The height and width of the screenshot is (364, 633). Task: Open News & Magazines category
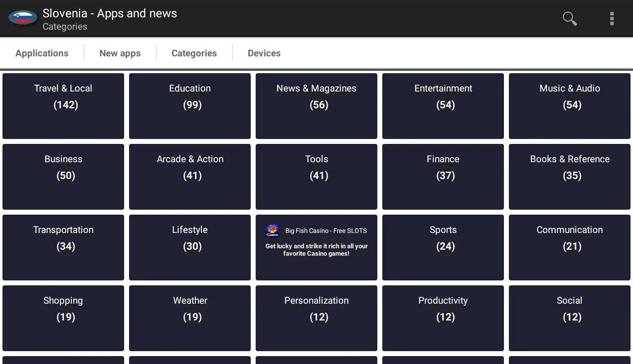(x=316, y=106)
